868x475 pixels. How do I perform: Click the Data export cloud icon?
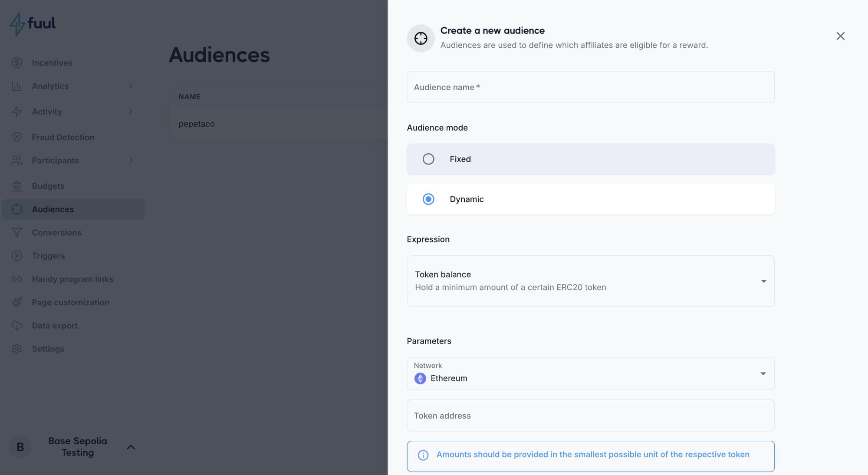pos(17,326)
